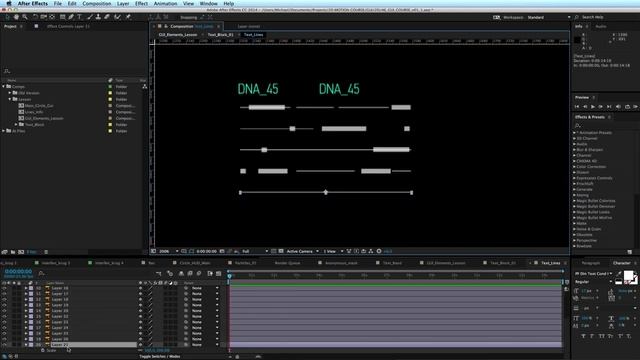
Task: Open Active Camera view dropdown
Action: pyautogui.click(x=302, y=251)
